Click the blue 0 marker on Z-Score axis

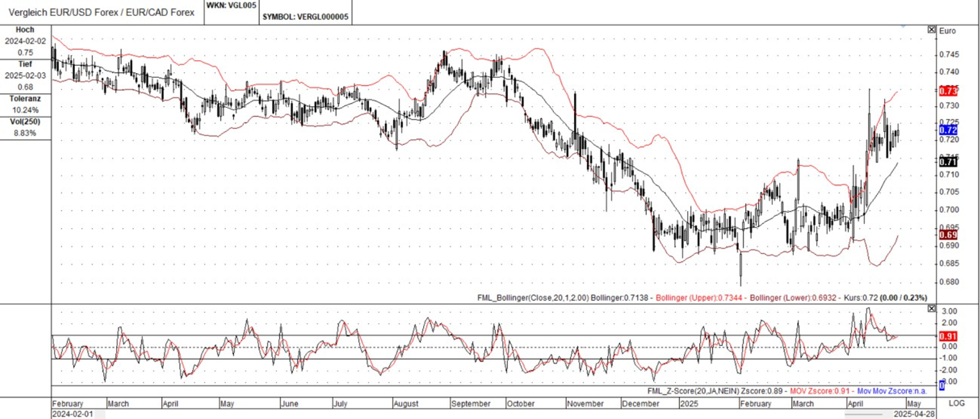(x=942, y=385)
